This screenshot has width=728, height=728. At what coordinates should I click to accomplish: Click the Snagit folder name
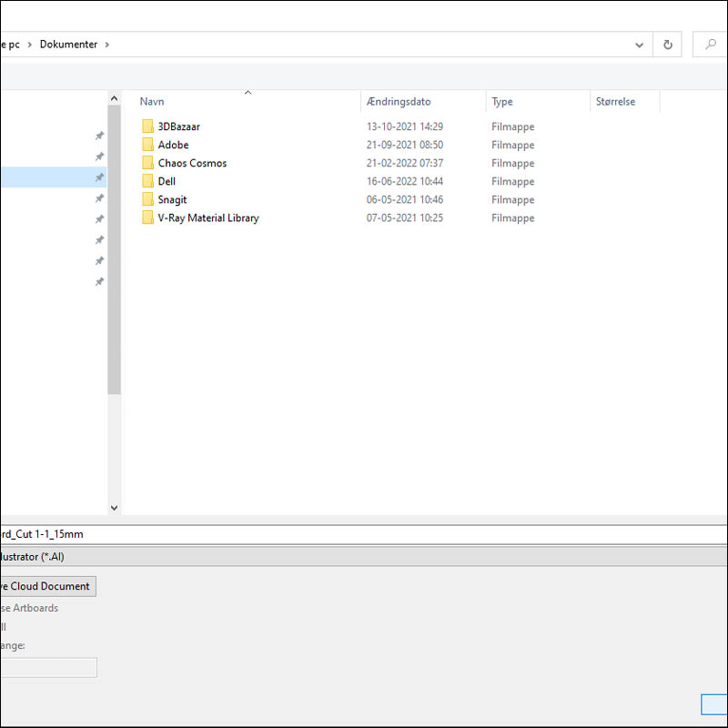click(172, 199)
